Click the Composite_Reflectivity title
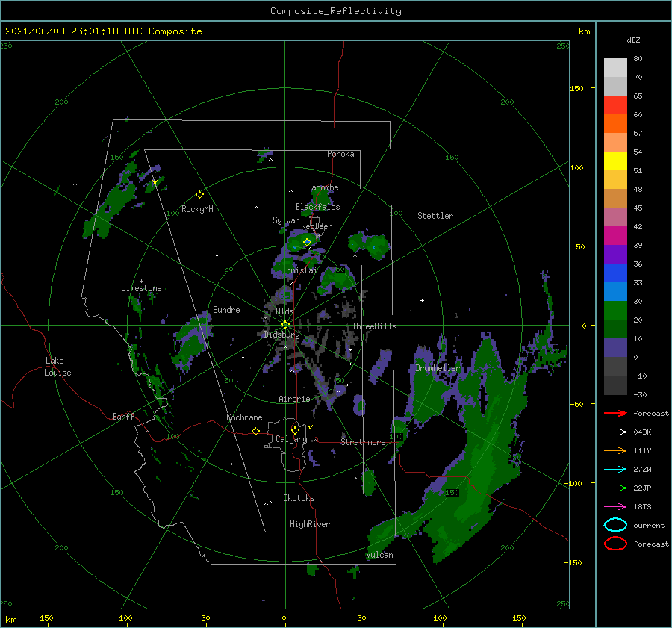672x628 pixels. click(335, 11)
